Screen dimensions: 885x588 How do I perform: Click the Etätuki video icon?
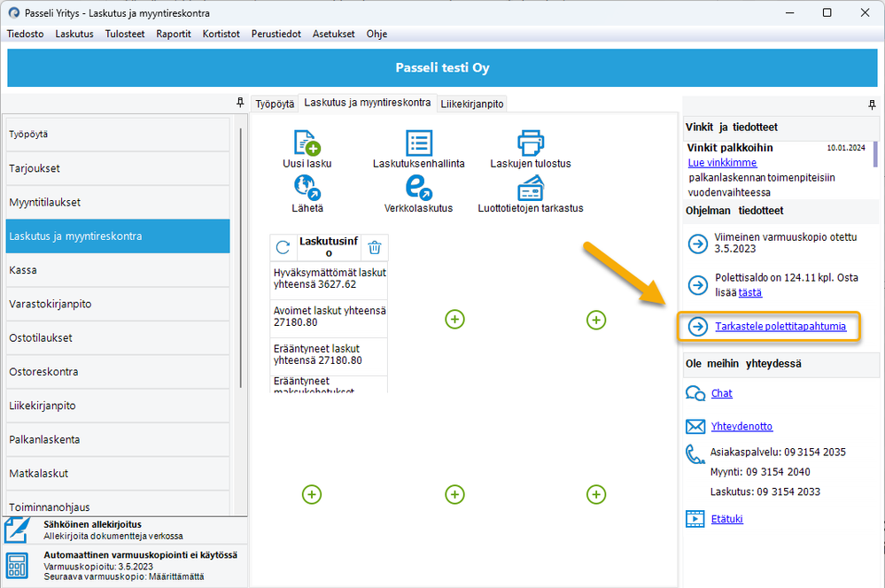pyautogui.click(x=695, y=519)
